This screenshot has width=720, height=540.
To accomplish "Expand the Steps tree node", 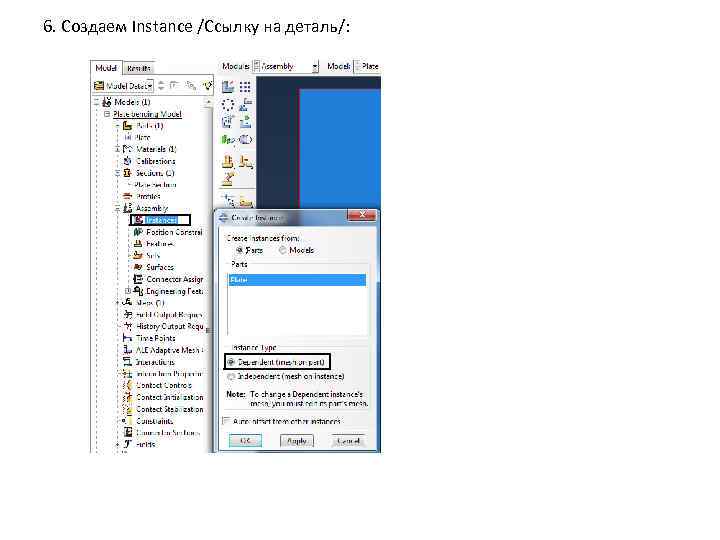I will (x=118, y=303).
